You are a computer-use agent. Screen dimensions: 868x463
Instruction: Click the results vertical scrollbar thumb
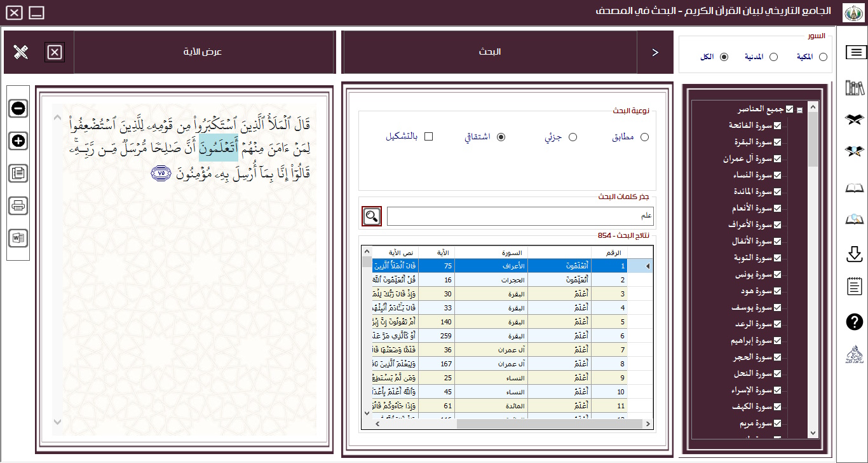pyautogui.click(x=367, y=261)
